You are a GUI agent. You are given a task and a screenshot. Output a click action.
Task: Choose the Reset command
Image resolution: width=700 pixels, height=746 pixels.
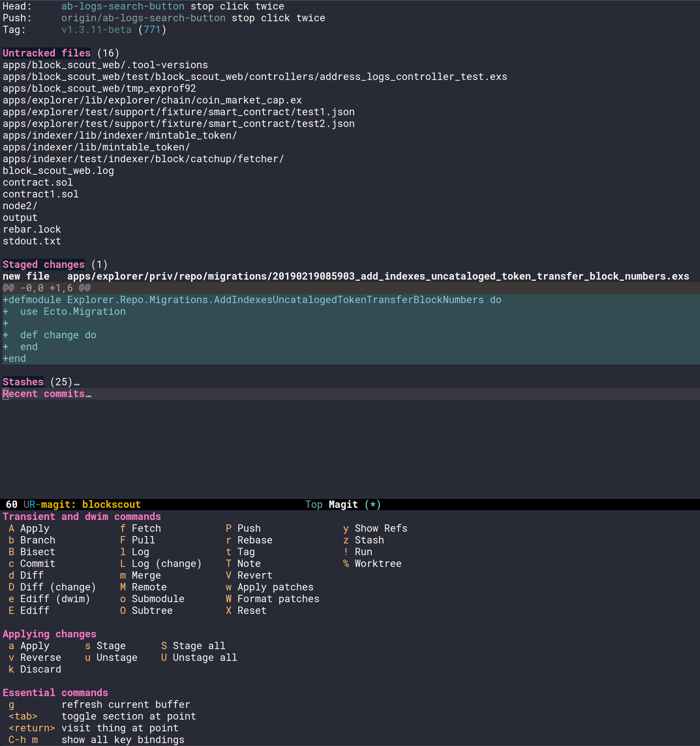click(x=246, y=611)
